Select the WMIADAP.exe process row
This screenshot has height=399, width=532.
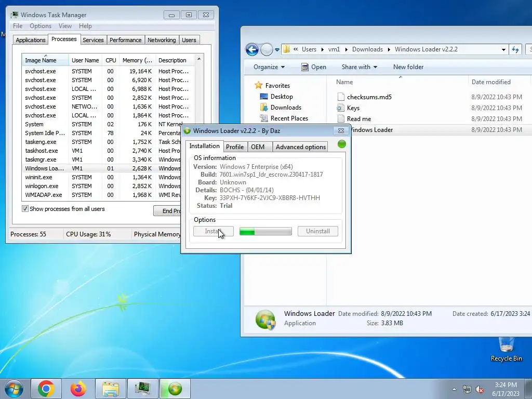click(x=102, y=195)
